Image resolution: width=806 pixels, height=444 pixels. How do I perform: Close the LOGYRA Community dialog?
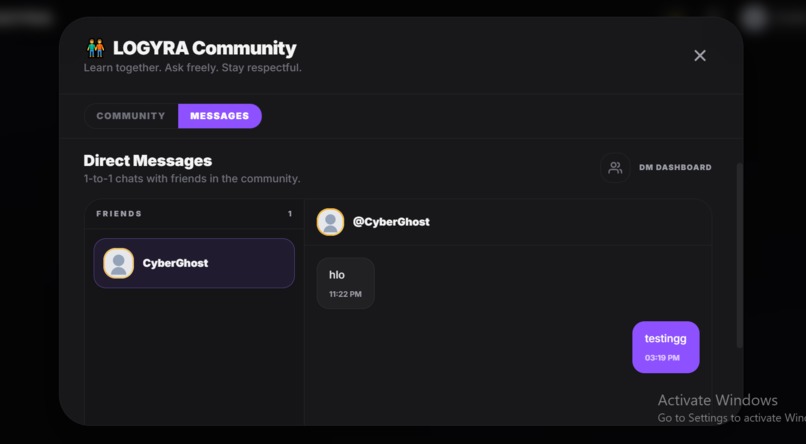[x=700, y=56]
